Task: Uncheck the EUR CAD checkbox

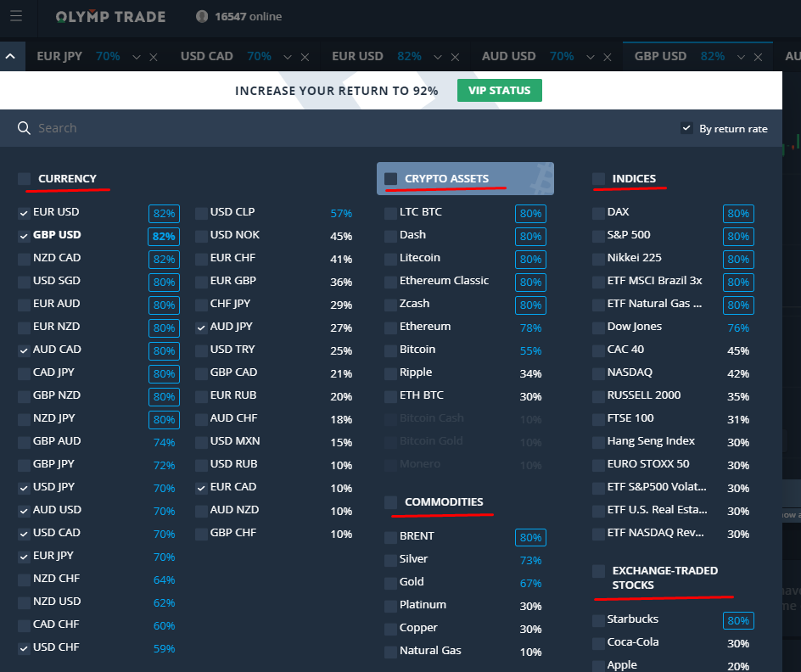Action: 201,488
